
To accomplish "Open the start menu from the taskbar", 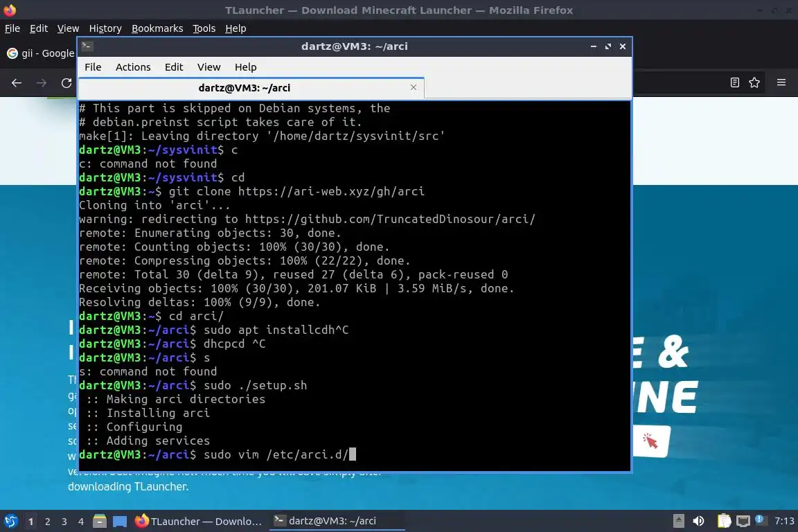I will 10,521.
